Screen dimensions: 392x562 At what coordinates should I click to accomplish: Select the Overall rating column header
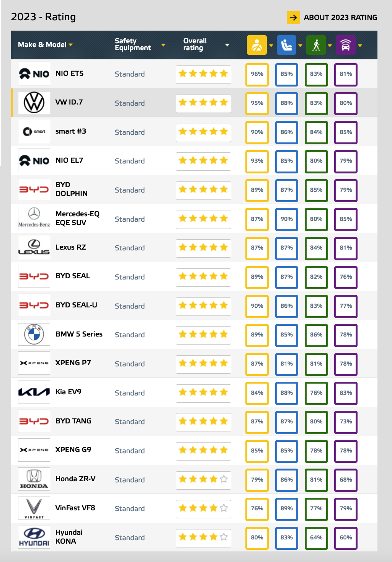click(195, 44)
